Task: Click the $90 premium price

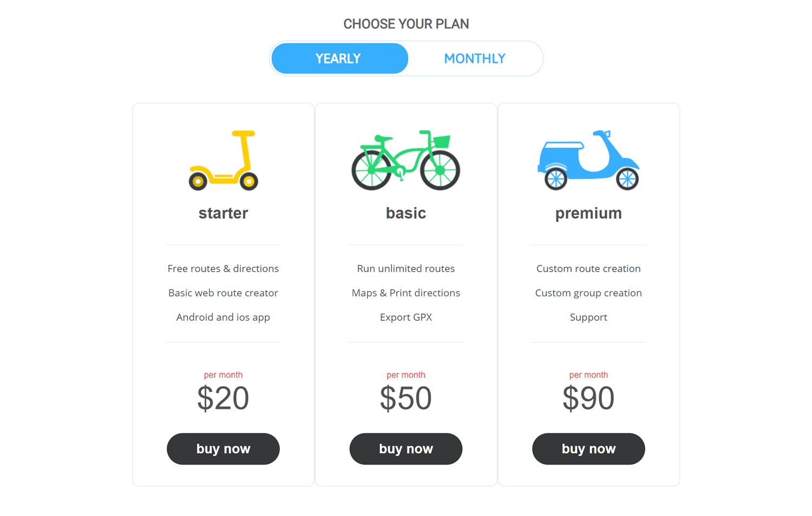Action: pos(588,398)
